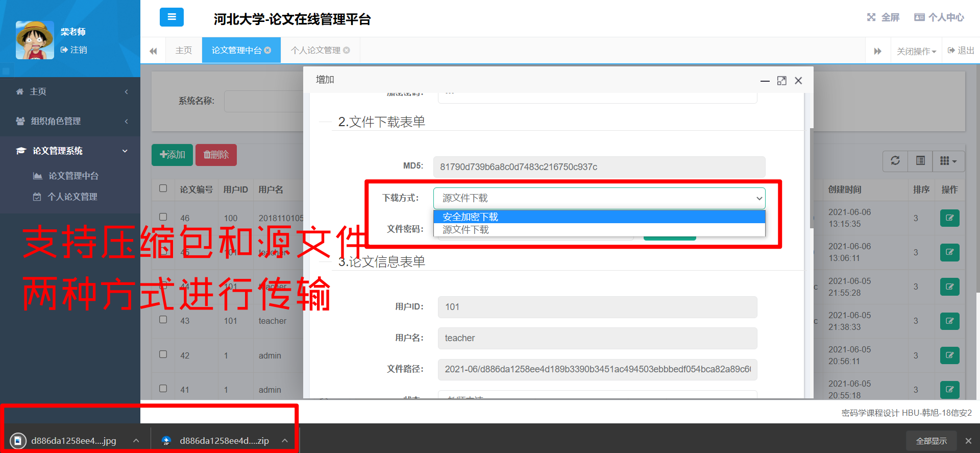Screen dimensions: 980x453
Task: Expand 组织角色管理 sidebar menu
Action: [70, 121]
